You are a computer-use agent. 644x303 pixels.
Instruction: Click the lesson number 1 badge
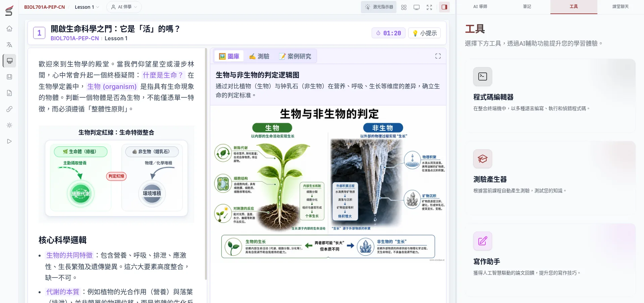click(x=39, y=33)
